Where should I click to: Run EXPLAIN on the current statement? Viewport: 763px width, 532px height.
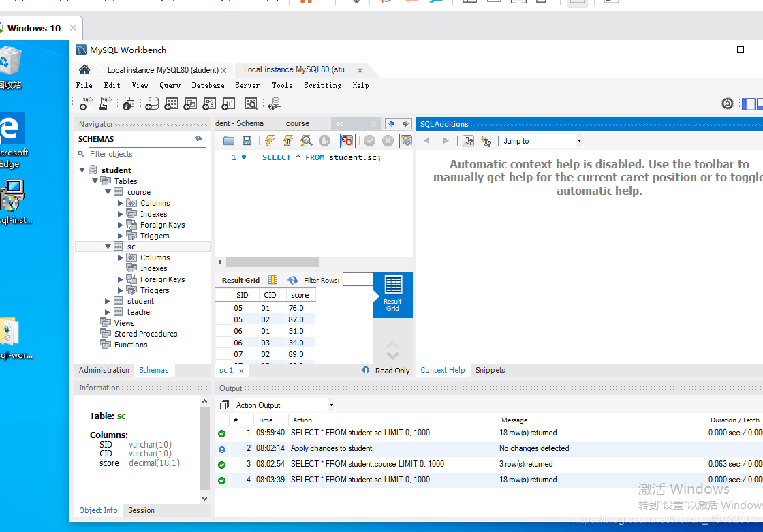pyautogui.click(x=306, y=141)
